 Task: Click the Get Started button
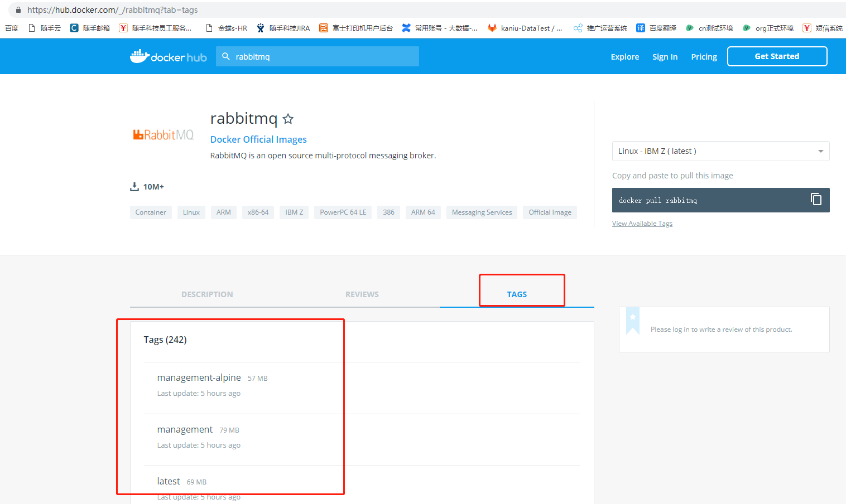click(777, 56)
